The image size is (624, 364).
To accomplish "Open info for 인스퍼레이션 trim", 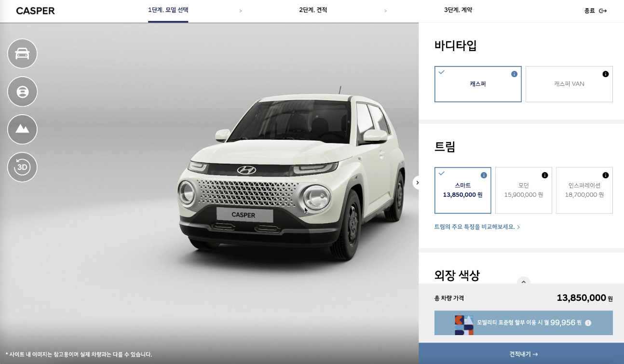I will (x=606, y=175).
